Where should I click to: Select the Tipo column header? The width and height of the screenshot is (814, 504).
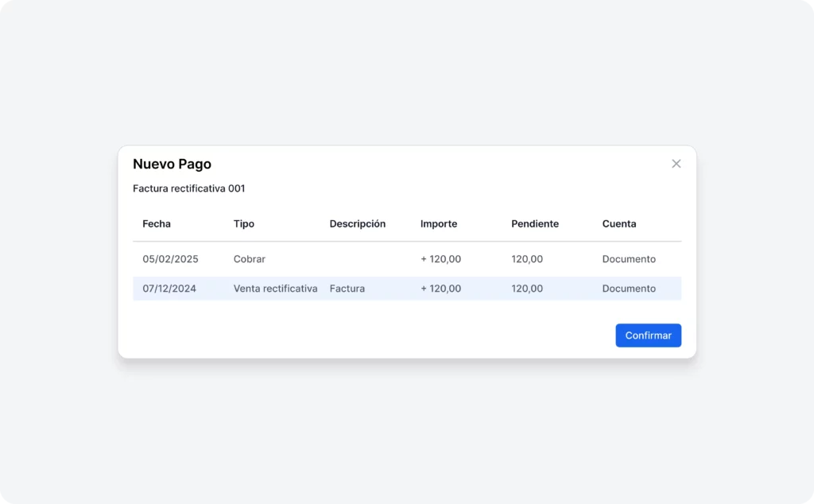(x=244, y=223)
